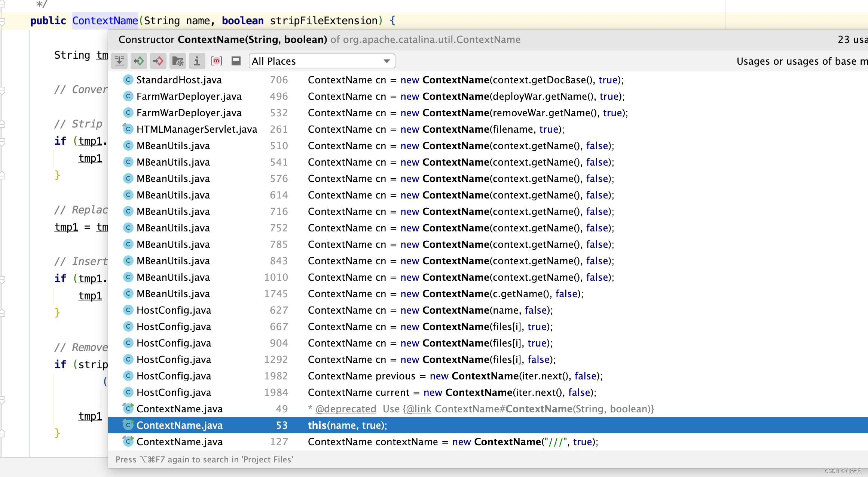Click the All Places dropdown arrow
The image size is (868, 477).
387,61
